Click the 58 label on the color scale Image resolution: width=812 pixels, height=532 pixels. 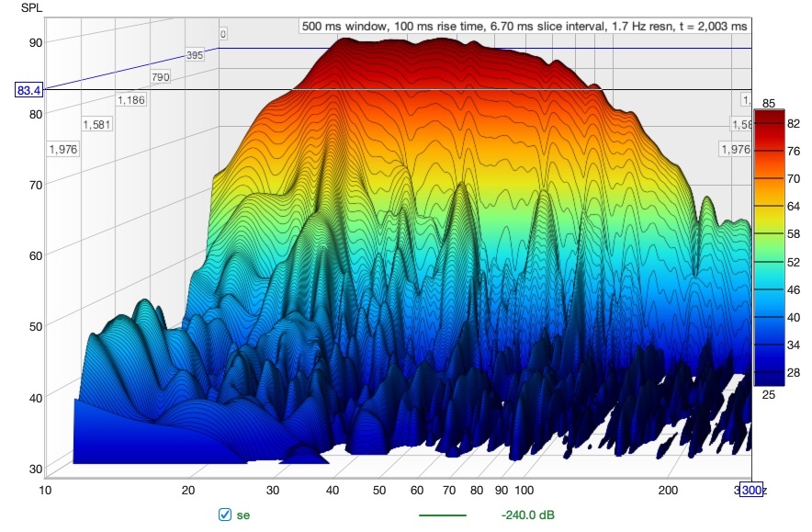pos(794,233)
